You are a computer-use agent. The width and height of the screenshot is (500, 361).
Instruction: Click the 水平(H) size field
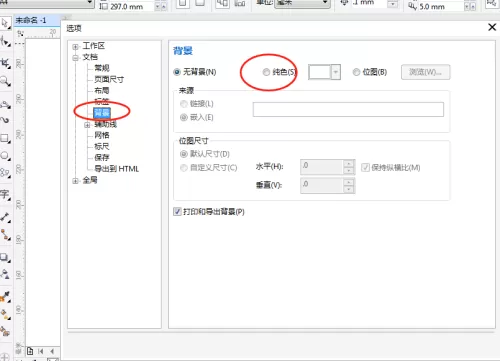point(322,167)
